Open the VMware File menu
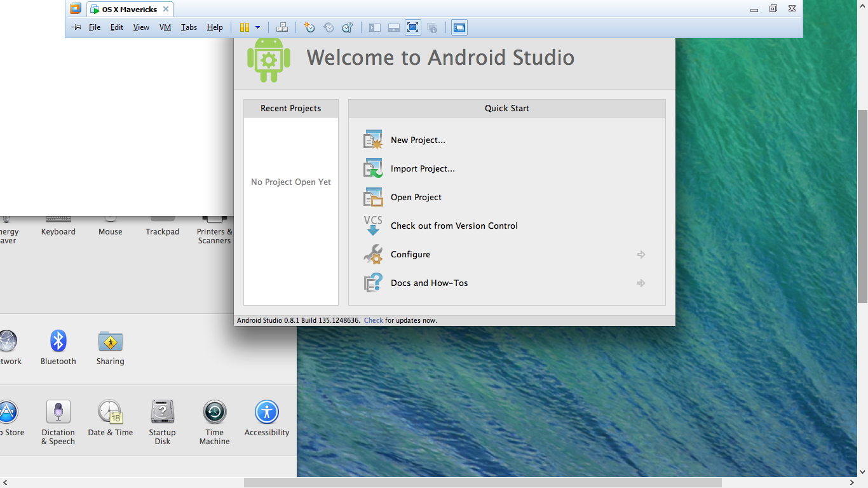 95,27
